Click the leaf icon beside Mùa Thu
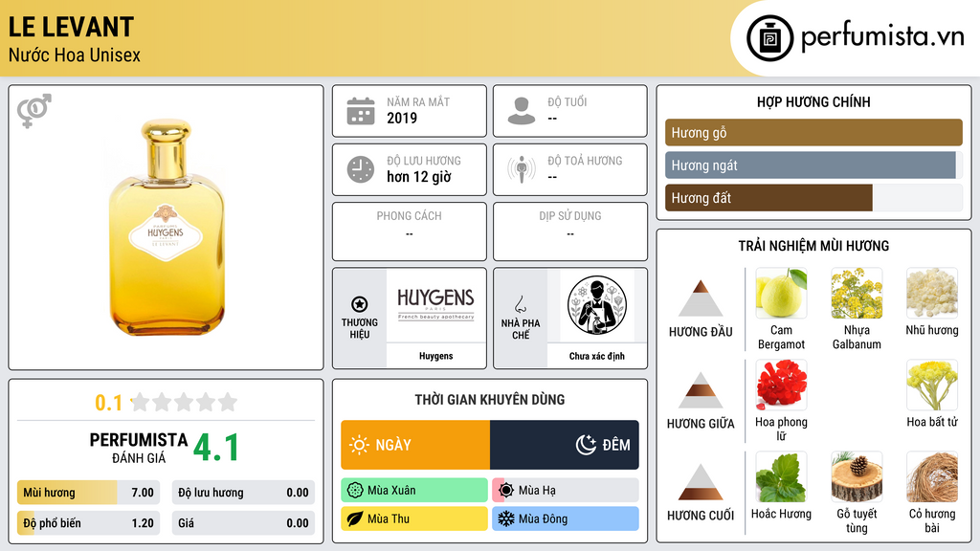Screen dimensions: 980x551 point(355,518)
